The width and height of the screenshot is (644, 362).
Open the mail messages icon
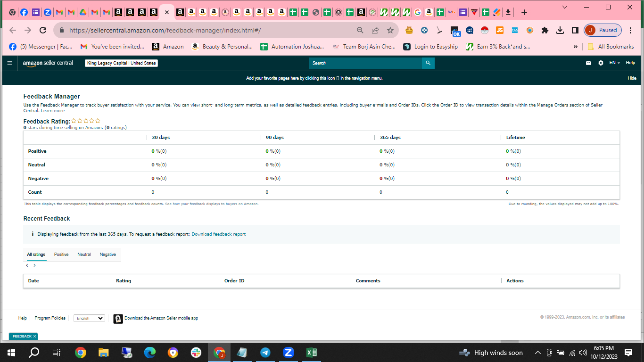tap(588, 63)
